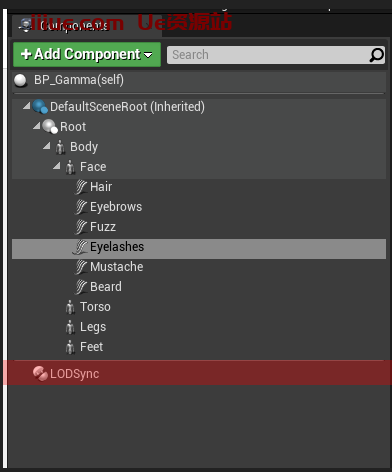Click the Fuzz groom strand icon
Viewport: 392px width, 472px height.
[81, 227]
